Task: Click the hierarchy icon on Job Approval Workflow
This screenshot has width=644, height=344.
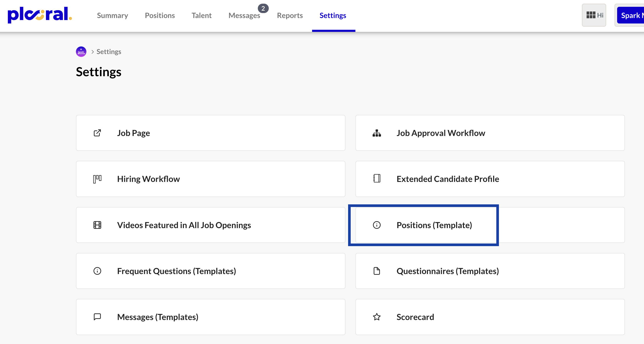Action: (x=377, y=133)
